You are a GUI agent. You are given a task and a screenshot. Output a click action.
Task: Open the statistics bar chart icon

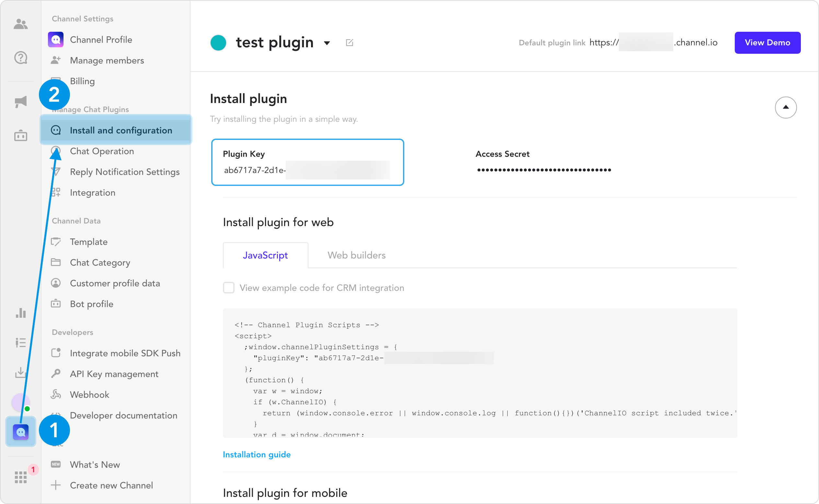[x=21, y=313]
